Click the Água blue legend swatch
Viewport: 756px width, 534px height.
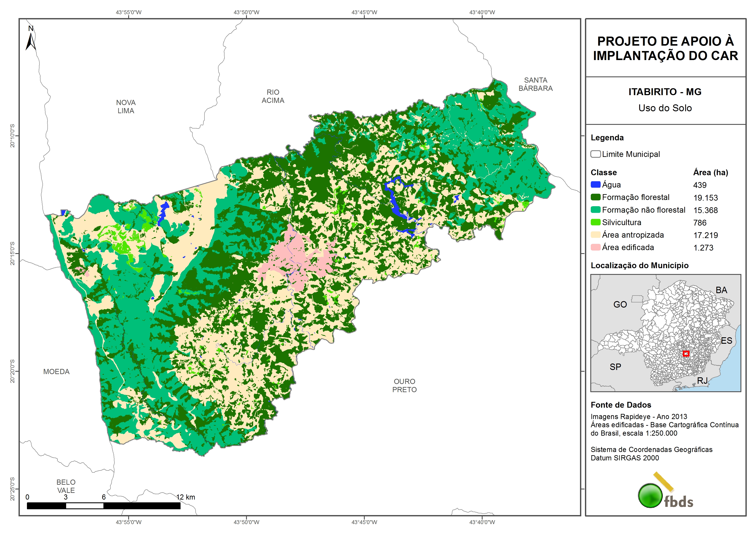(x=595, y=185)
